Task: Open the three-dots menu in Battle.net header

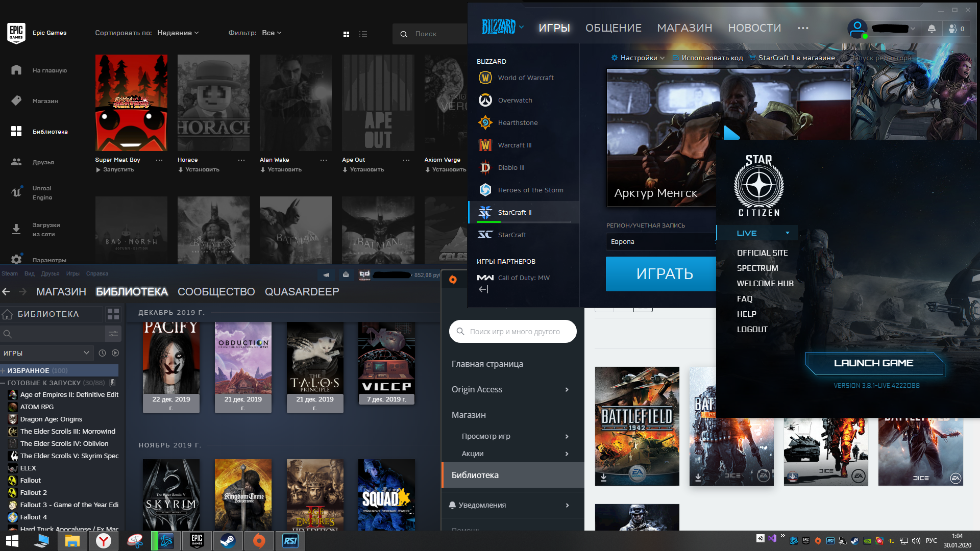Action: (x=803, y=28)
